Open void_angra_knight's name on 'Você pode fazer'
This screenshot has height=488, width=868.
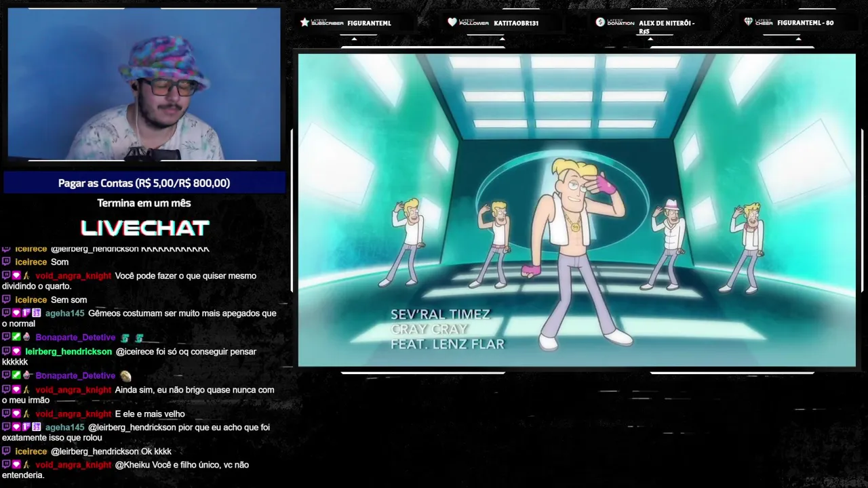click(x=73, y=276)
